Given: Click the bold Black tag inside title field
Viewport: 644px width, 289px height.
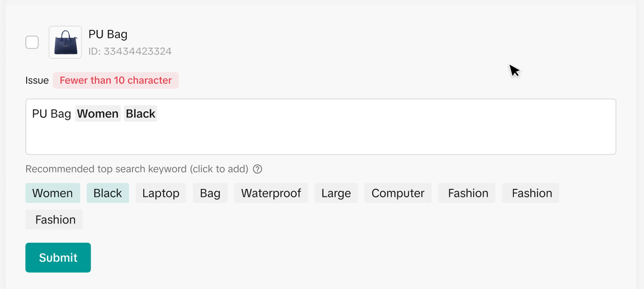Looking at the screenshot, I should pyautogui.click(x=140, y=114).
